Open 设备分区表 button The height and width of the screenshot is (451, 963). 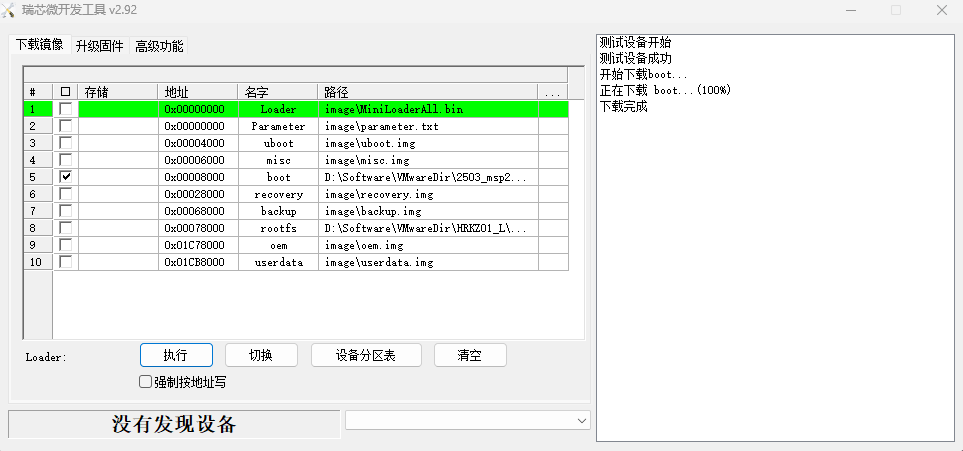pos(366,355)
